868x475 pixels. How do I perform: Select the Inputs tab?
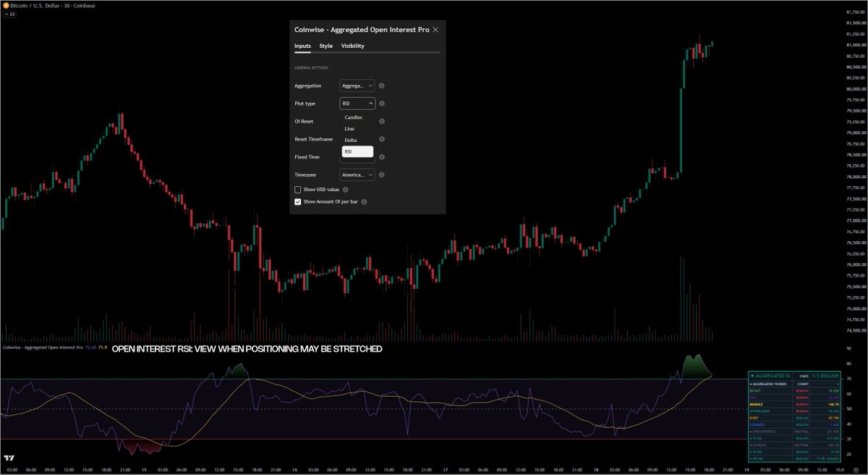[x=302, y=46]
